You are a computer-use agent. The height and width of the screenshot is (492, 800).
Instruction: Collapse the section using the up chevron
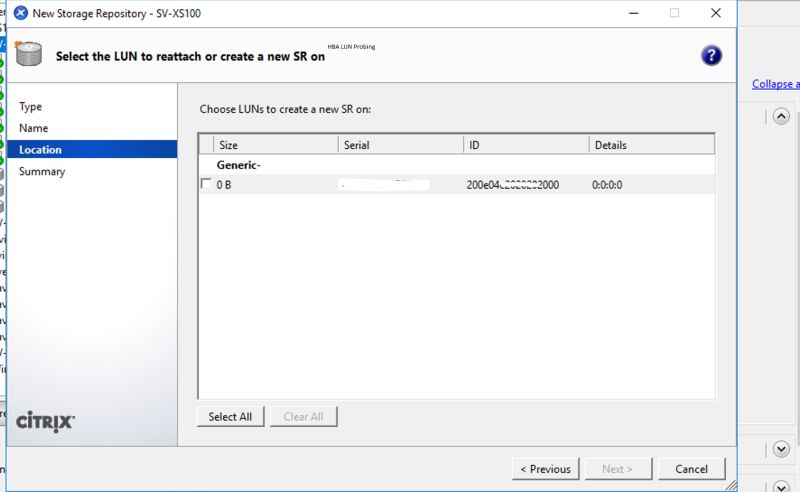tap(781, 116)
